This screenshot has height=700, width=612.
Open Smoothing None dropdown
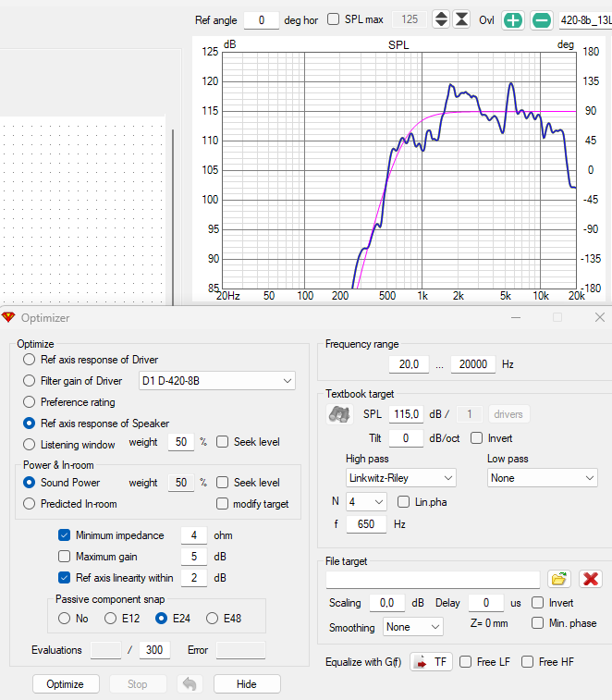point(413,627)
